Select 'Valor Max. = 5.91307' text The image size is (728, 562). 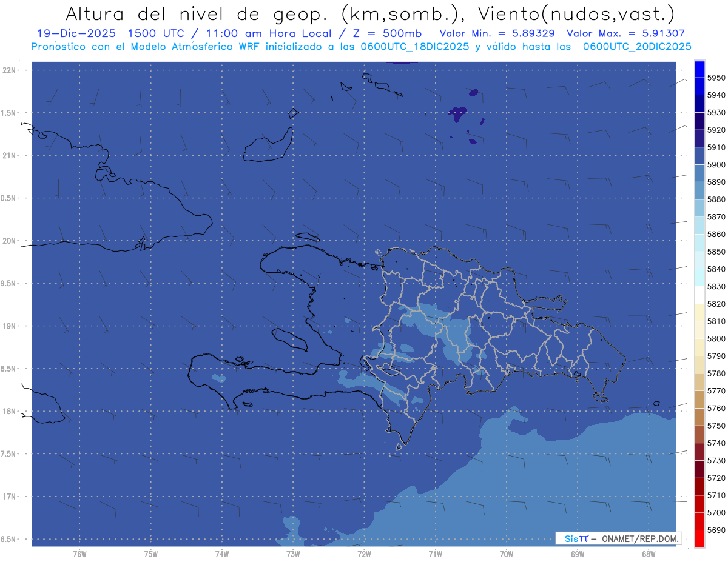click(625, 33)
